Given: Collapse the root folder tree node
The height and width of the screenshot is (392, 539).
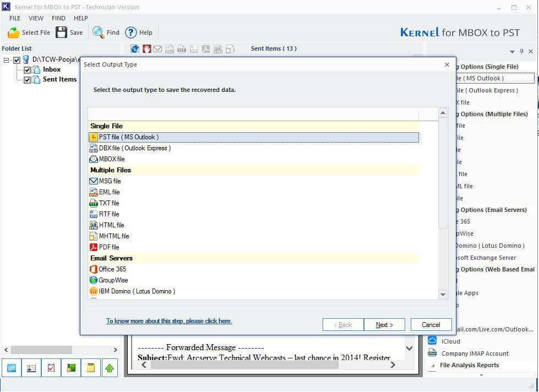Looking at the screenshot, I should [6, 60].
